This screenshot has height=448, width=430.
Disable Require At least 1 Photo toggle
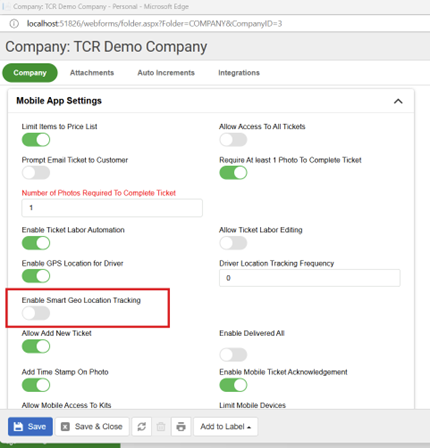click(x=233, y=173)
